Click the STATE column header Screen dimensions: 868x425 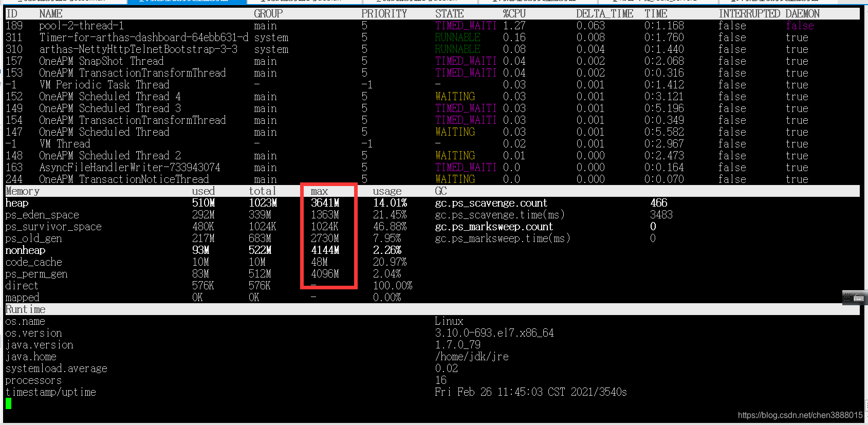pyautogui.click(x=449, y=14)
